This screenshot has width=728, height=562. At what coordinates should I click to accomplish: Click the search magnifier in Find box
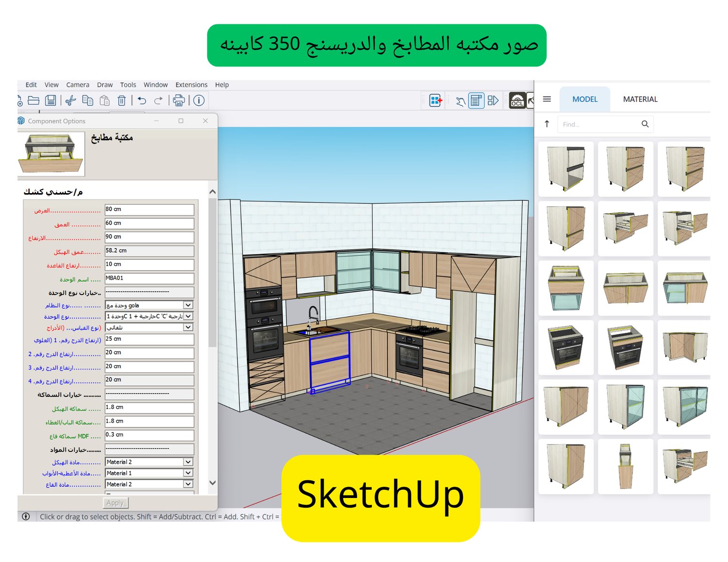(645, 124)
